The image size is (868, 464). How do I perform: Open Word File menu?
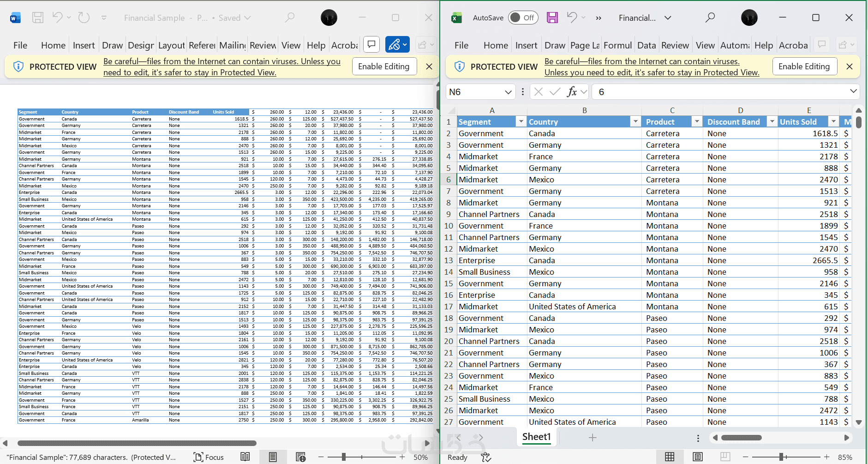coord(20,45)
